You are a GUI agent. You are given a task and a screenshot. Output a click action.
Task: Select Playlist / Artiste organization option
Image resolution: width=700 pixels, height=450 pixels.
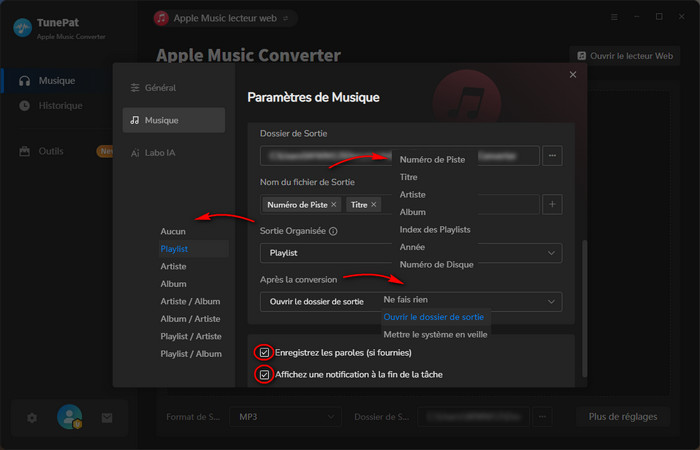[x=193, y=336]
